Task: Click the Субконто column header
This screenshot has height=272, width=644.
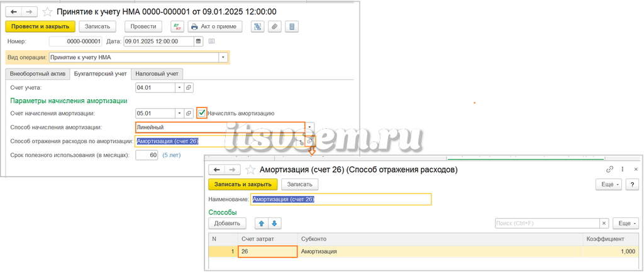Action: tap(440, 239)
